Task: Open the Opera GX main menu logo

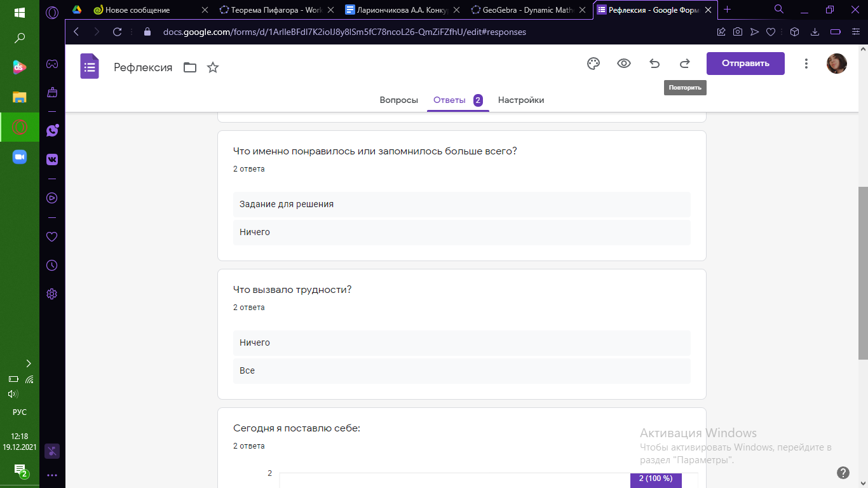Action: (x=52, y=11)
